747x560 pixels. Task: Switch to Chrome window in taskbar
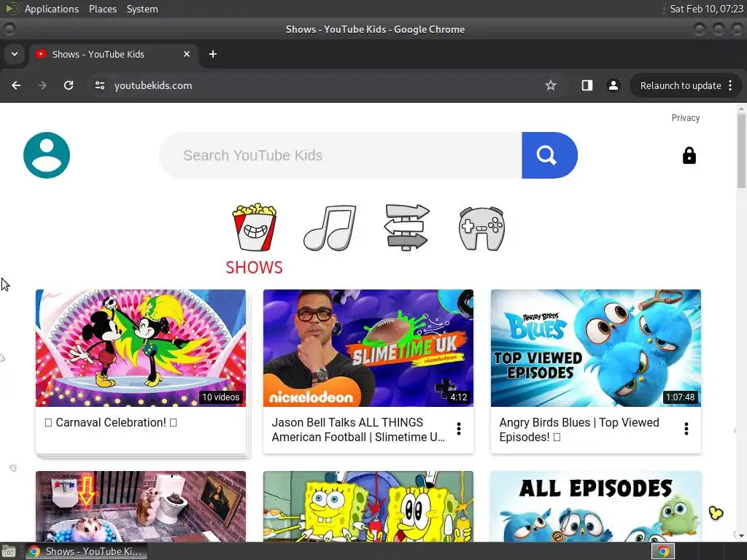[x=86, y=551]
